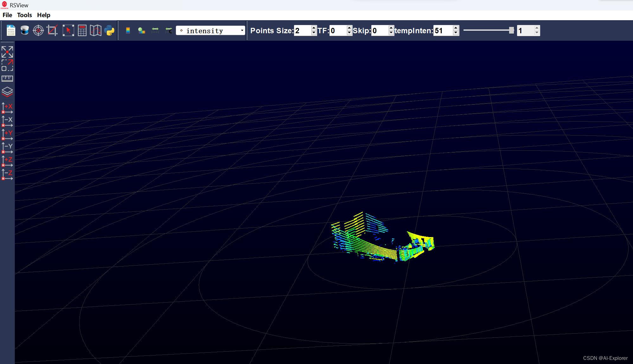The width and height of the screenshot is (633, 364).
Task: Activate the point selection arrow tool
Action: 68,31
